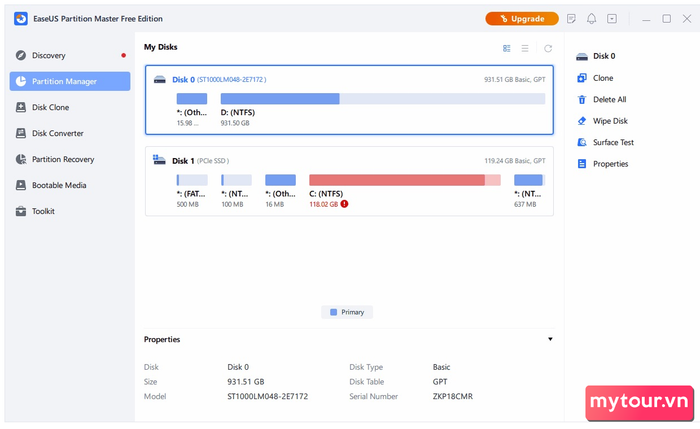
Task: Click serial number ZKP18CMR
Action: click(452, 396)
